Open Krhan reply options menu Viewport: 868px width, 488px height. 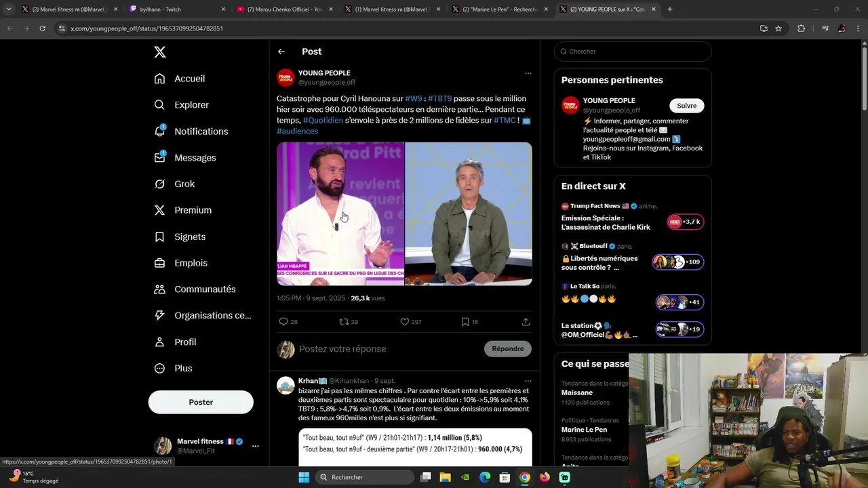tap(528, 381)
